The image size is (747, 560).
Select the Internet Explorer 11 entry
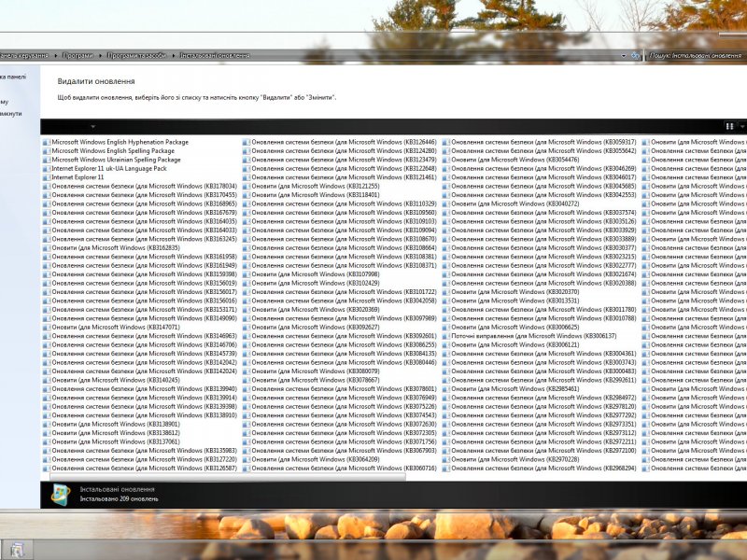click(78, 177)
